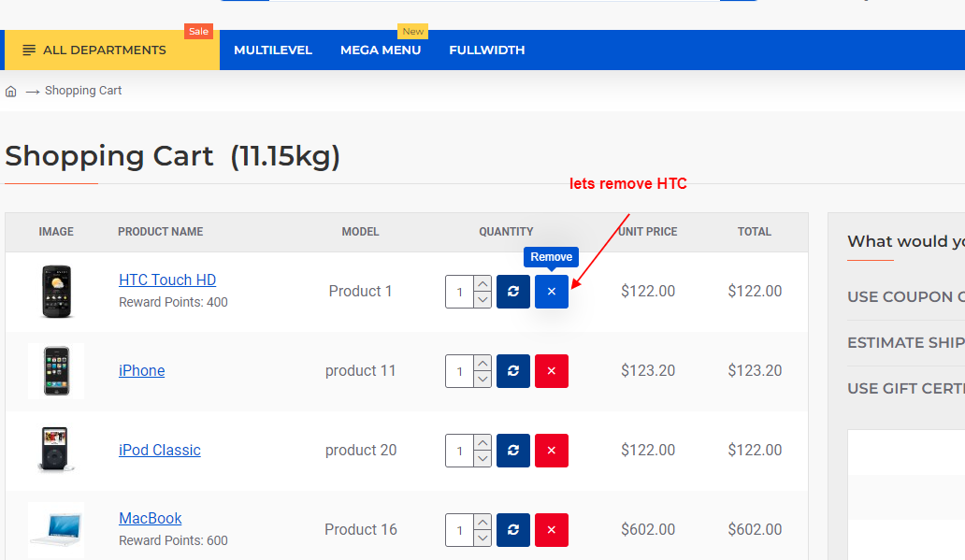The image size is (965, 560).
Task: Click the MacBook product thumbnail
Action: (56, 530)
